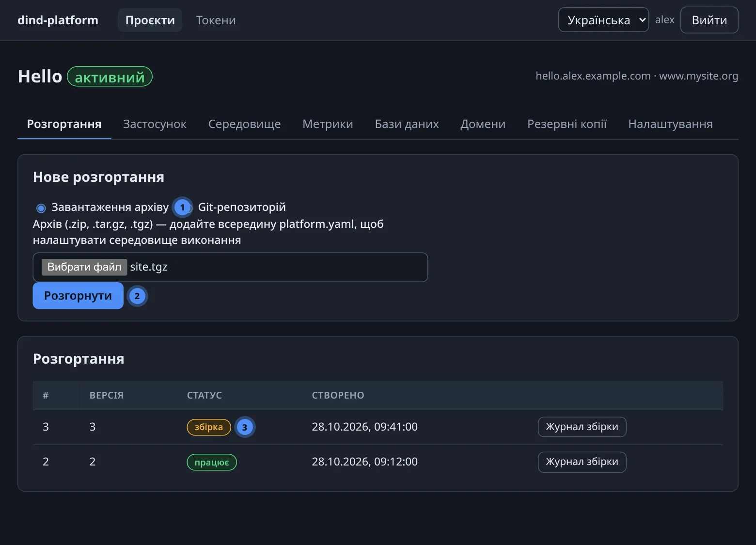This screenshot has height=545, width=756.
Task: Click the site.tgz file name
Action: (x=149, y=267)
